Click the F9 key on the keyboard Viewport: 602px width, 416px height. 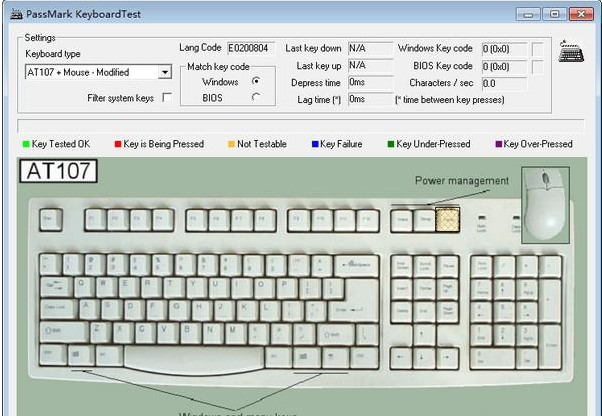(299, 221)
